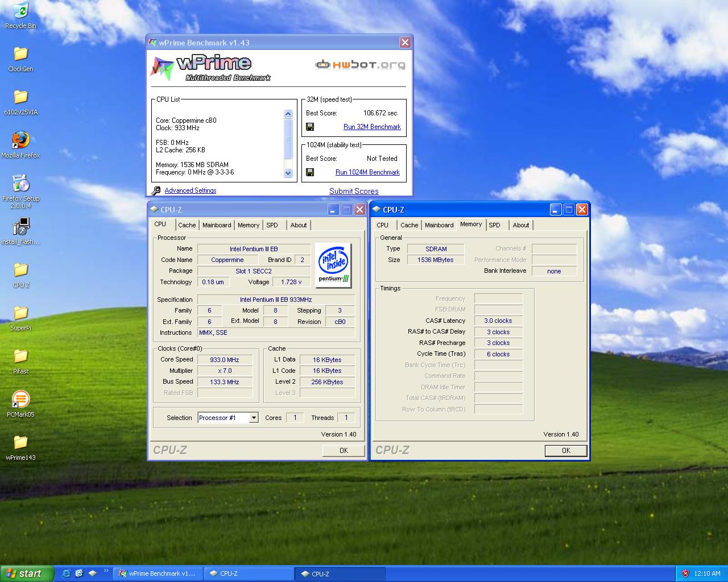Click the second quick launch browser icon
The height and width of the screenshot is (582, 728).
(x=79, y=573)
